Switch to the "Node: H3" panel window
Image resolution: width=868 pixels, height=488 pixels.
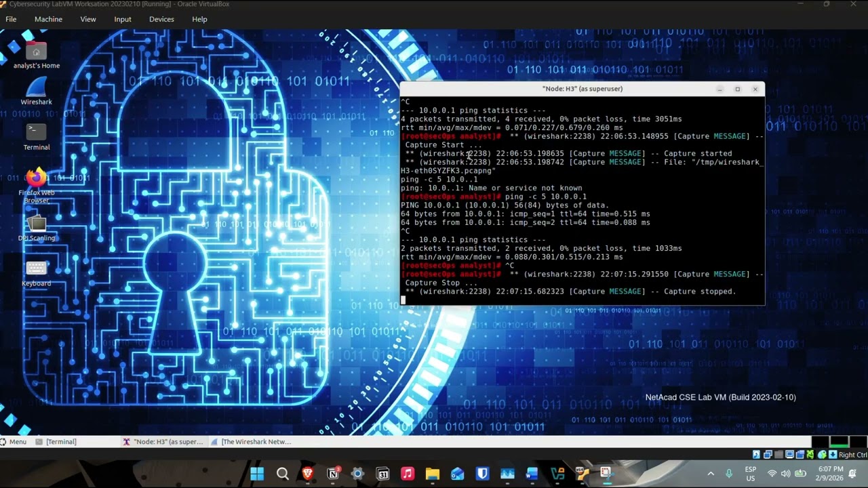[163, 442]
